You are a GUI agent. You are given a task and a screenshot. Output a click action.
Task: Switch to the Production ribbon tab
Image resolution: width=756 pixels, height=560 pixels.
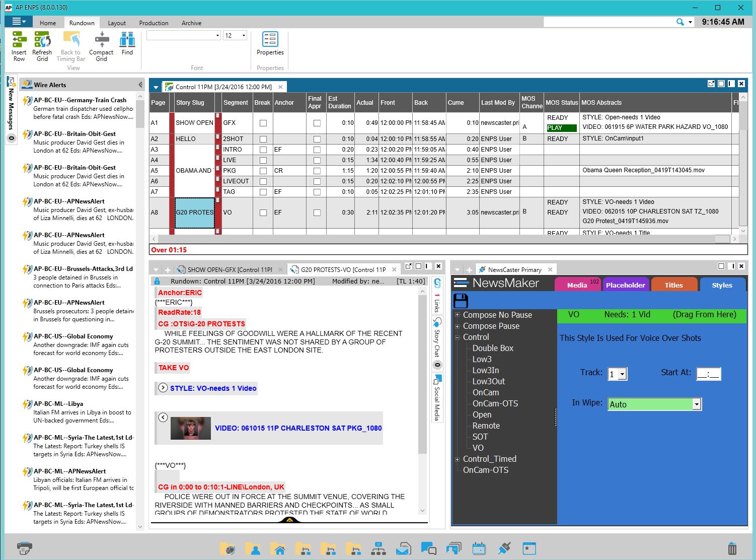pyautogui.click(x=154, y=23)
